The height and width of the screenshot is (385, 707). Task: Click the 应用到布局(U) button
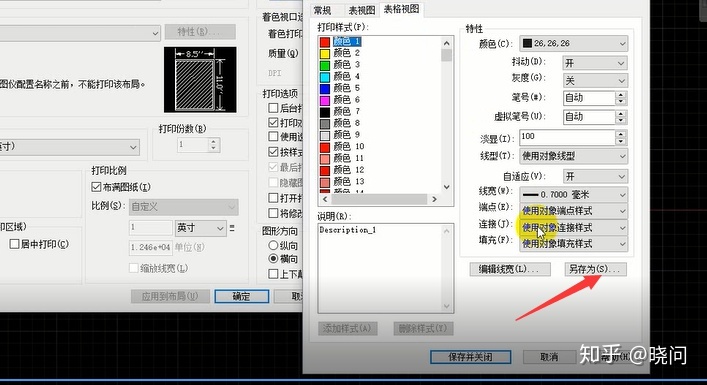click(170, 296)
